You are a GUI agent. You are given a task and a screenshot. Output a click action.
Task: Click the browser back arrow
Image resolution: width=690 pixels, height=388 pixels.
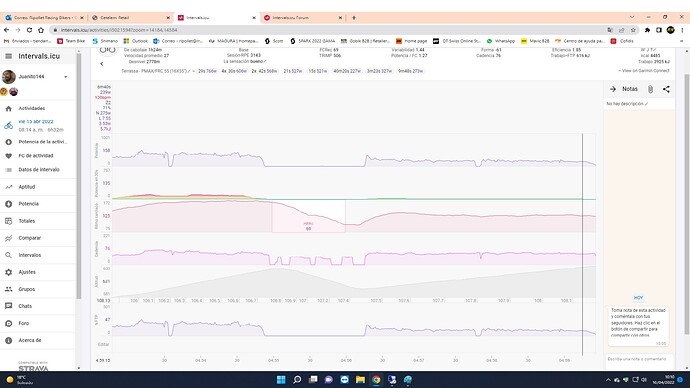(x=6, y=30)
